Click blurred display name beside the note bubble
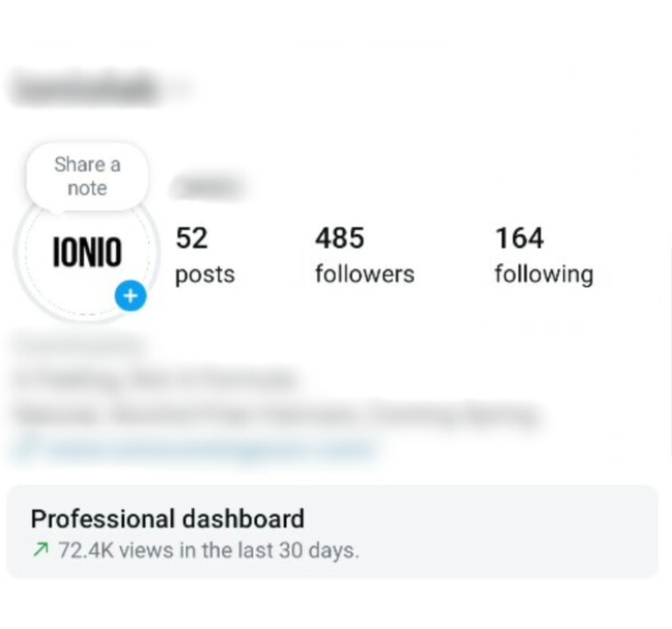This screenshot has height=629, width=672. (x=209, y=187)
